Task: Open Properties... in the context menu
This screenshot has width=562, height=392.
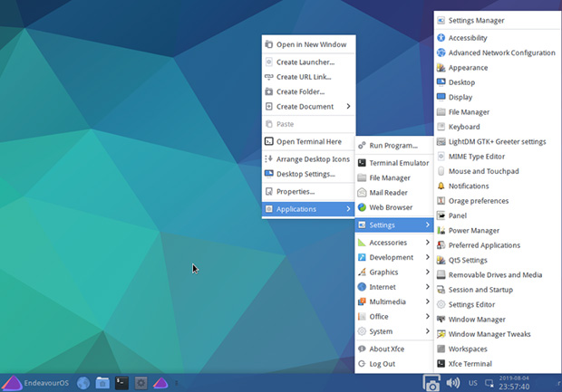Action: coord(308,192)
